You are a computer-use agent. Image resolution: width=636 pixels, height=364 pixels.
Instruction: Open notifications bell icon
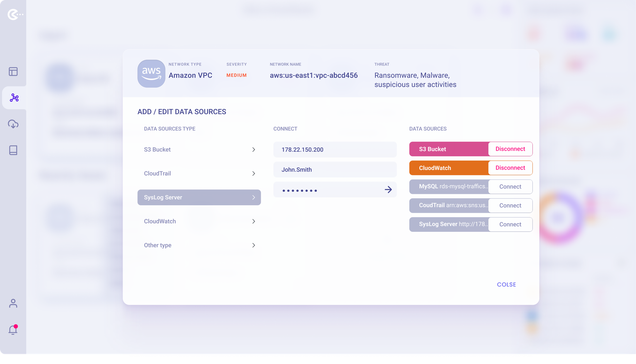(13, 330)
